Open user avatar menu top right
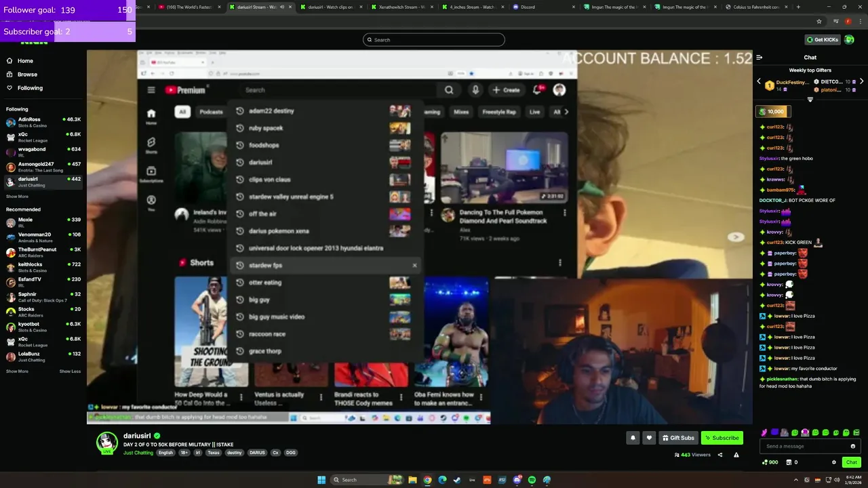The image size is (868, 488). 850,40
